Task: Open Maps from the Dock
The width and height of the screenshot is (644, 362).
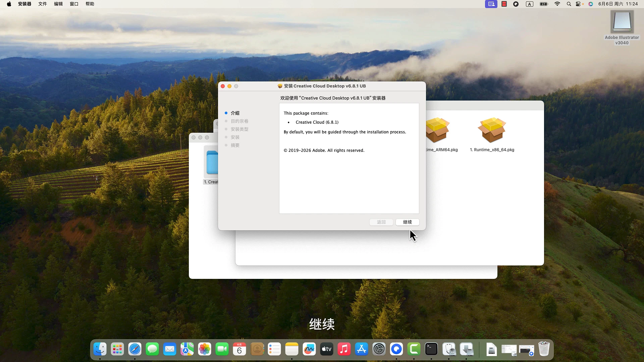Action: tap(187, 349)
